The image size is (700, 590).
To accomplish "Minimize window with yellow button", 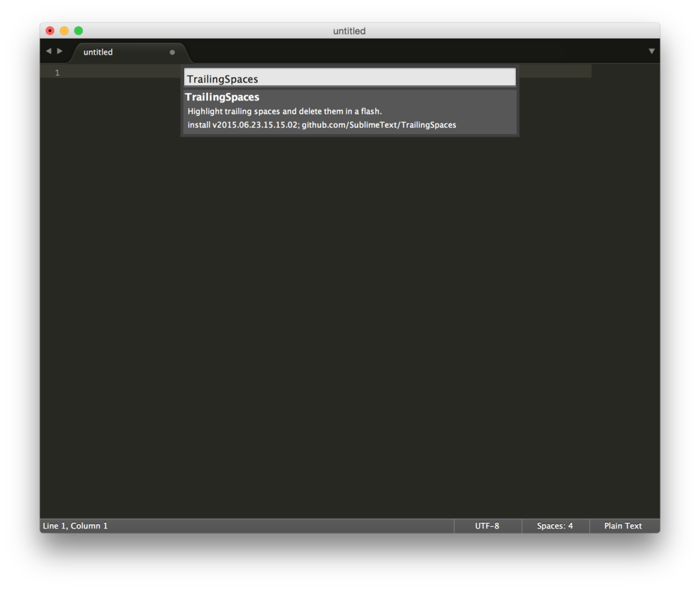I will (64, 30).
